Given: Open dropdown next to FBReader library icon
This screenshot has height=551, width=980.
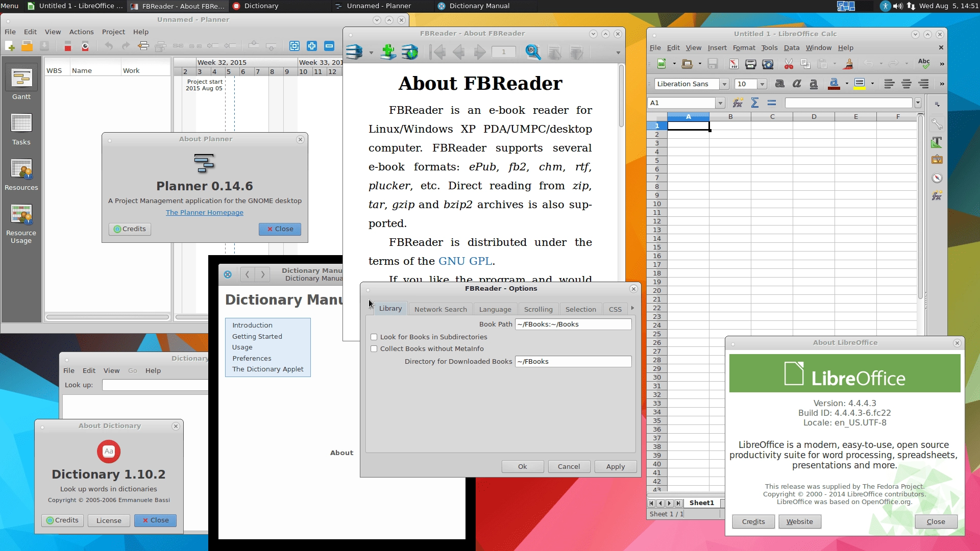Looking at the screenshot, I should click(371, 53).
